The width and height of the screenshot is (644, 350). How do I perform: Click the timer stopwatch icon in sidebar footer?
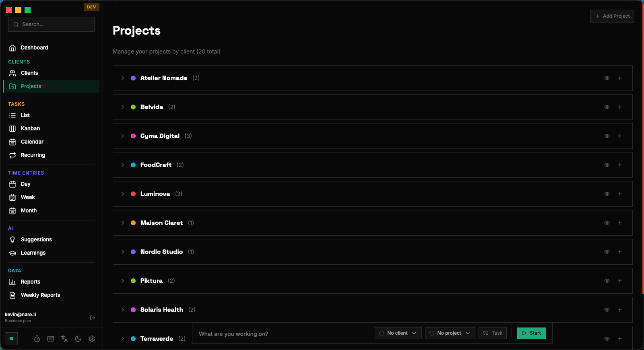click(37, 339)
